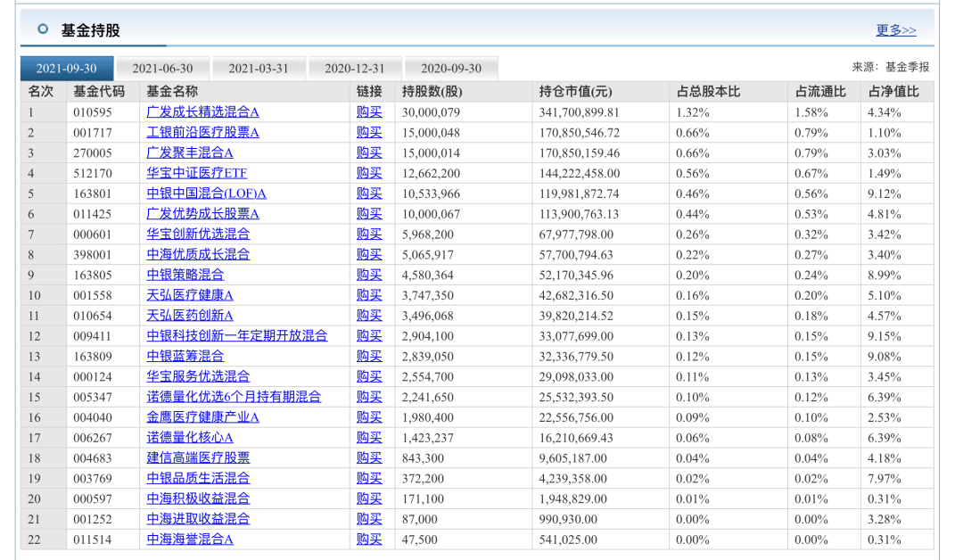Viewport: 963px width, 560px height.
Task: Click holding value 341,700,899.81
Action: [x=580, y=112]
